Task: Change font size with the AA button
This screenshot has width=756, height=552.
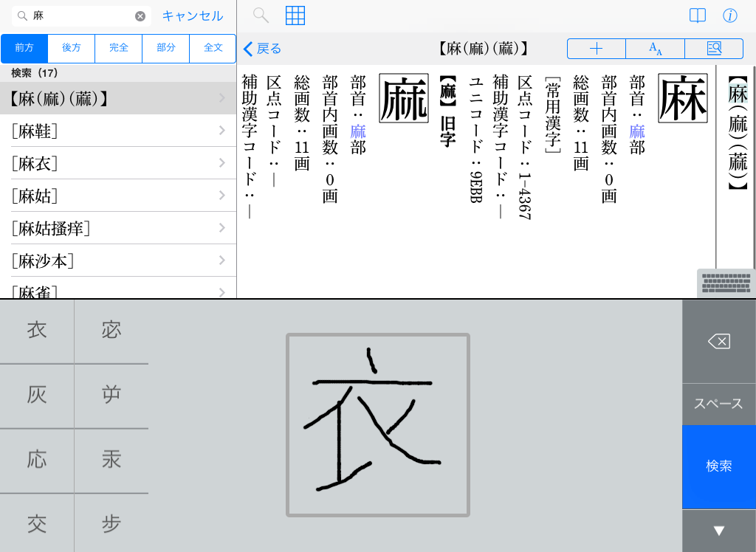Action: (x=655, y=49)
